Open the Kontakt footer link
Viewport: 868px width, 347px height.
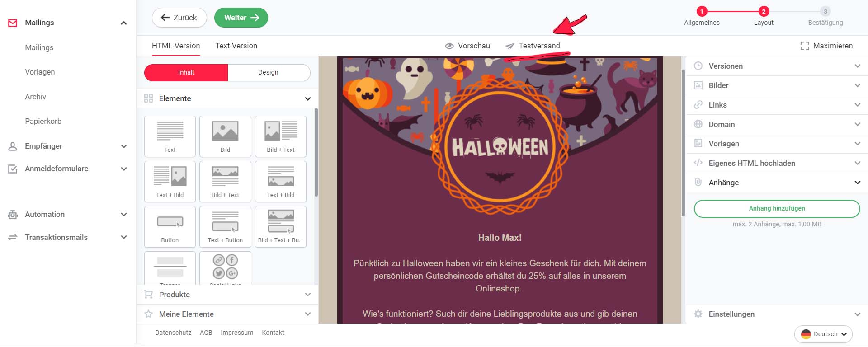click(273, 333)
